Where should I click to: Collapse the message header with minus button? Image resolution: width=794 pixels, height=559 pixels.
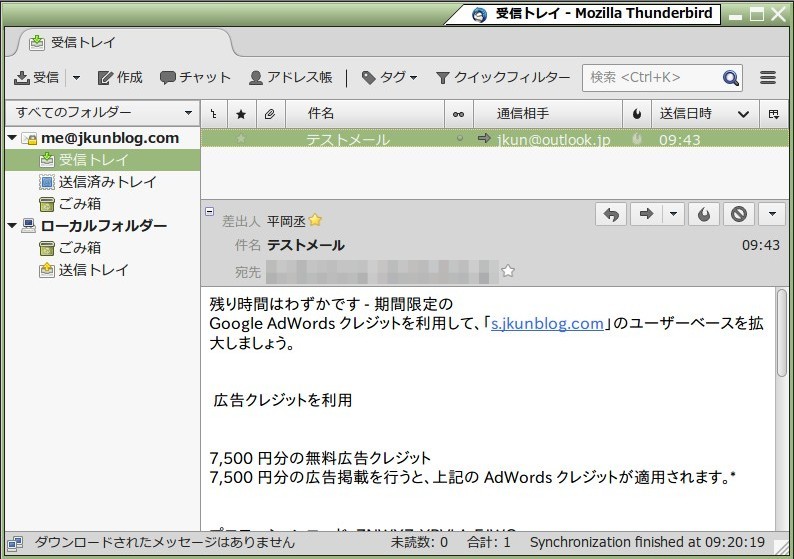pos(210,212)
